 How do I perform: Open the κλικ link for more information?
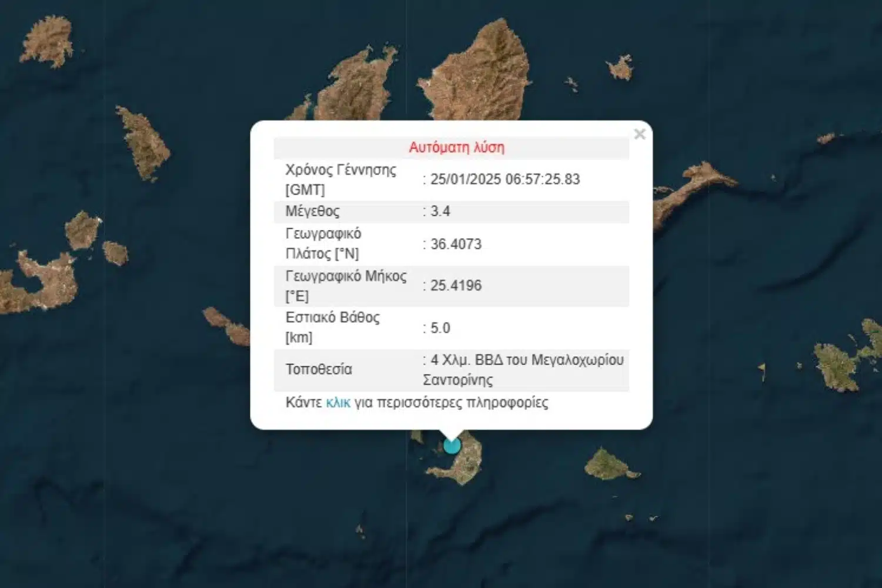click(338, 403)
